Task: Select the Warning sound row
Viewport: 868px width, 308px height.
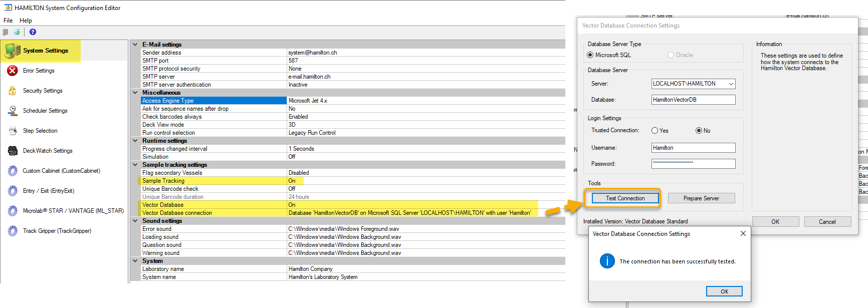Action: pos(353,253)
